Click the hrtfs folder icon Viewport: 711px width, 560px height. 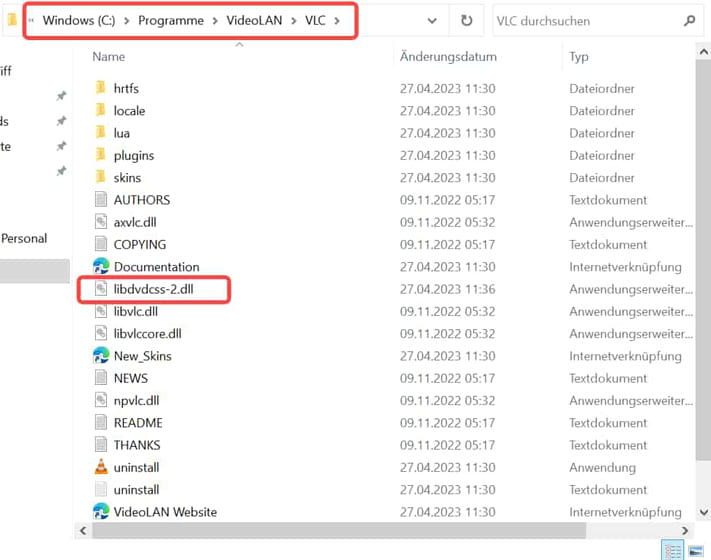[101, 88]
